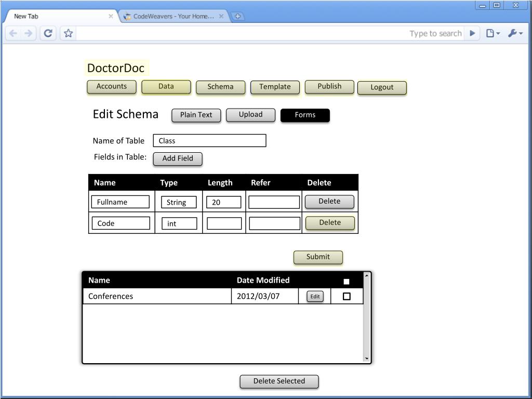This screenshot has height=399, width=532.
Task: Open the Accounts section
Action: tap(112, 87)
